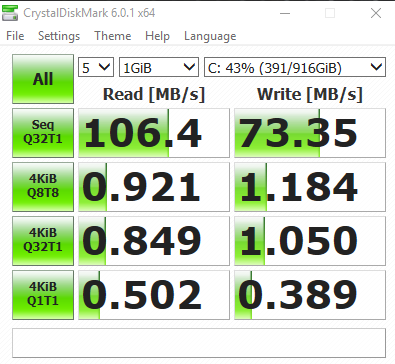
Task: Expand the drive selection dropdown for C:
Action: [x=295, y=68]
